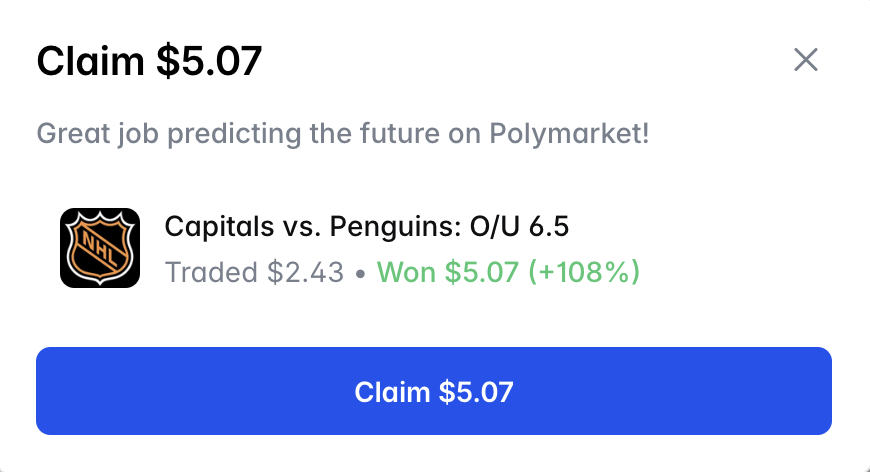Viewport: 870px width, 472px height.
Task: Click the bullet separator between Traded and Won
Action: click(x=360, y=272)
